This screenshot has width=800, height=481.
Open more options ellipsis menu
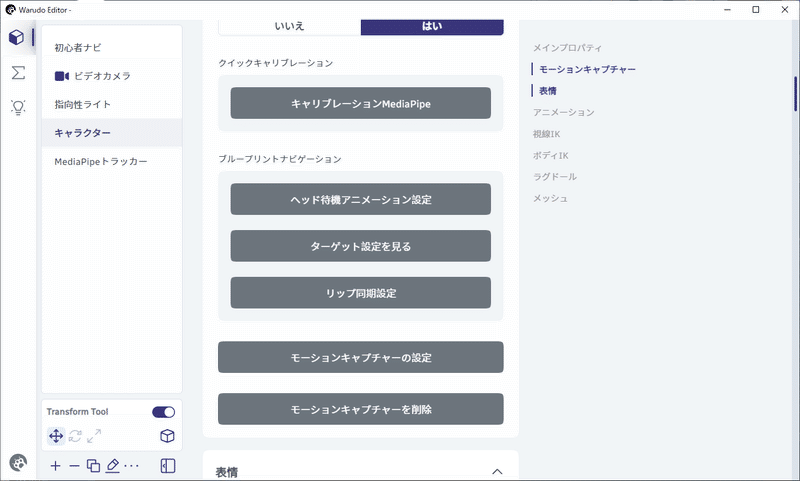[132, 466]
